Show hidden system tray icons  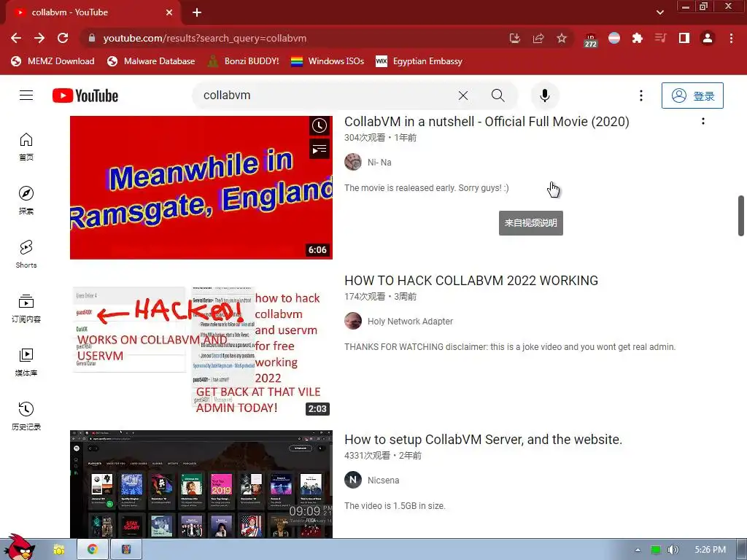coord(638,550)
